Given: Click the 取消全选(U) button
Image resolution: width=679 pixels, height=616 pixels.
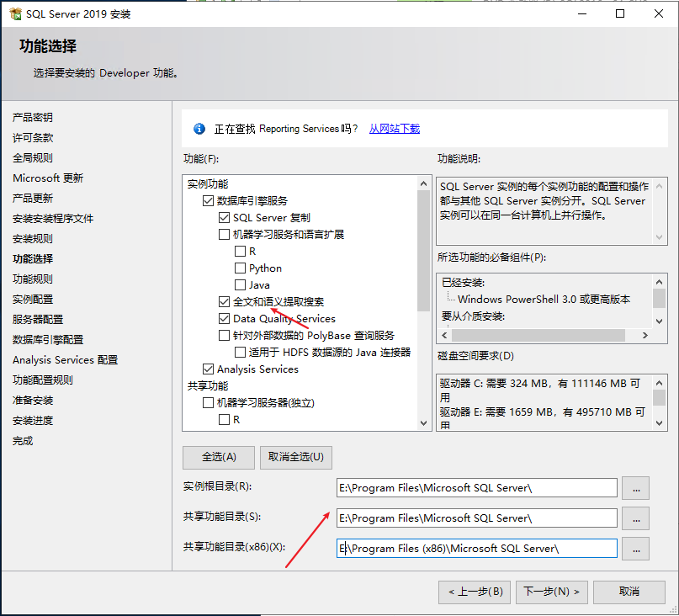Looking at the screenshot, I should (x=296, y=458).
